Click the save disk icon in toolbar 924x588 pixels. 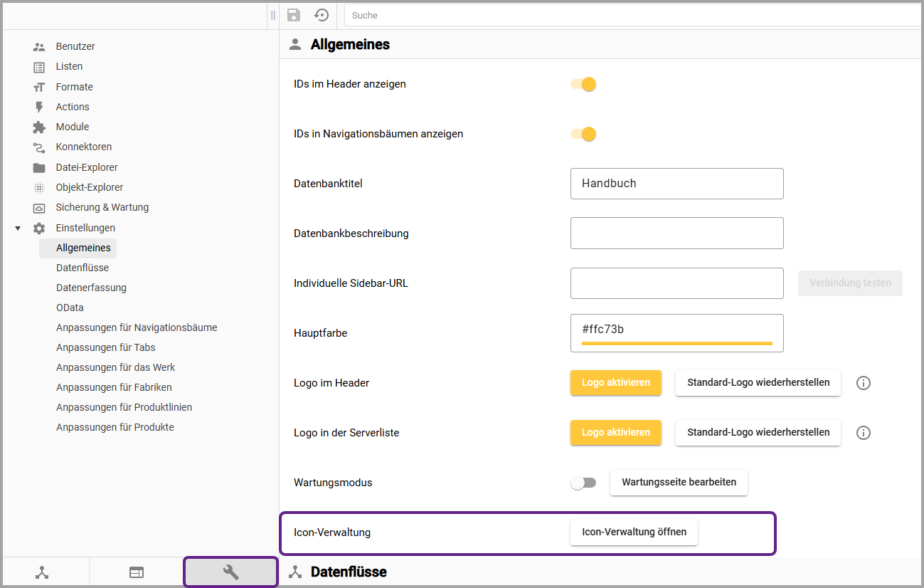(293, 15)
